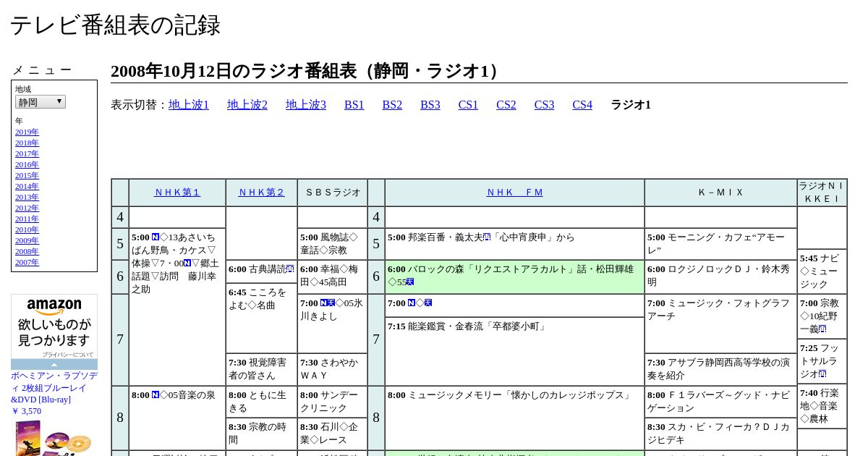Open the 2008年 year link

click(27, 251)
